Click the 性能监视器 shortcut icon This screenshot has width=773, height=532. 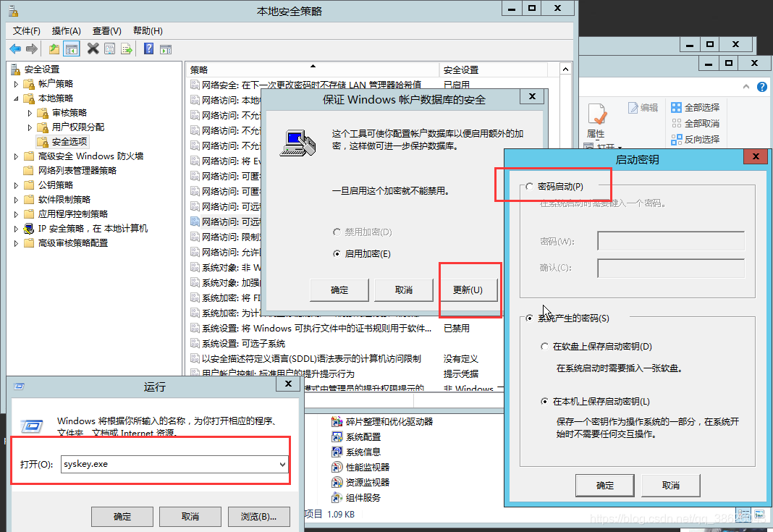tap(337, 467)
